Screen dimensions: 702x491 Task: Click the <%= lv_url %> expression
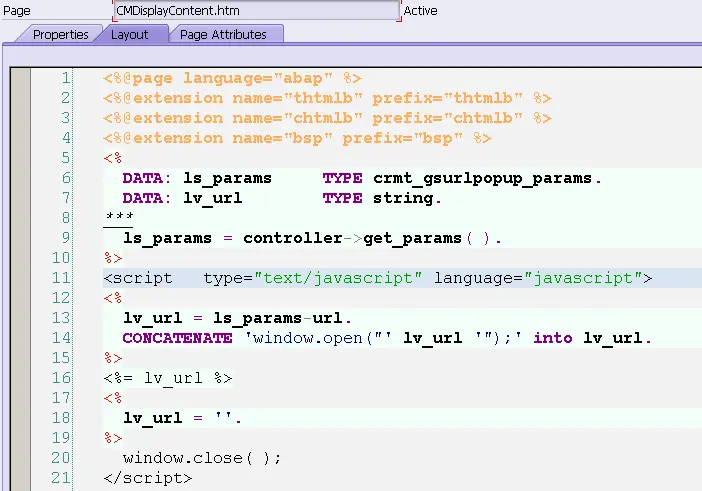pos(168,378)
